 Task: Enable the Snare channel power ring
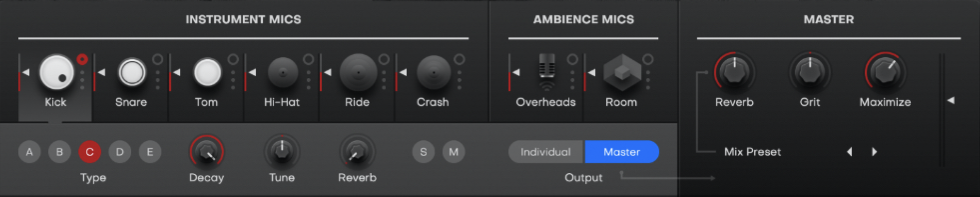(x=158, y=59)
